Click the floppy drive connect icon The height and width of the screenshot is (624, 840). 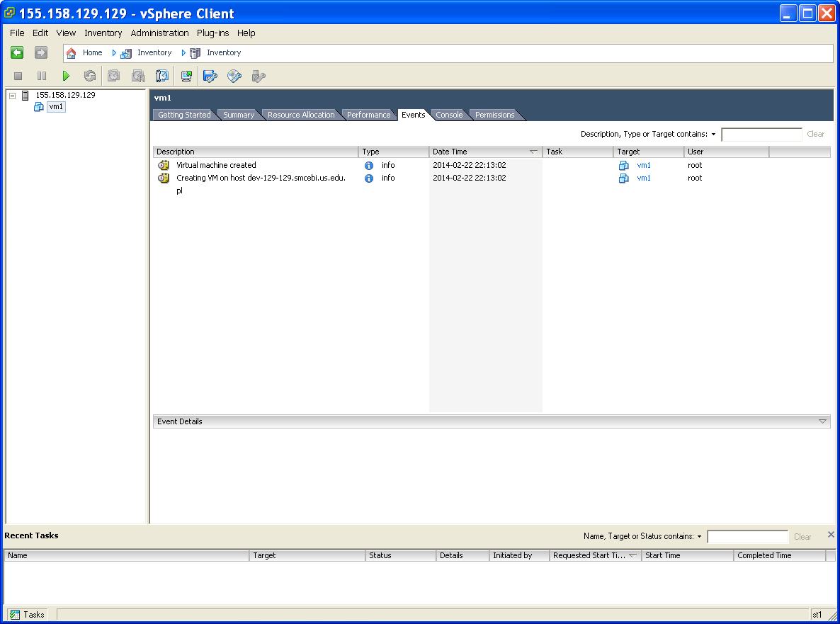pyautogui.click(x=210, y=76)
